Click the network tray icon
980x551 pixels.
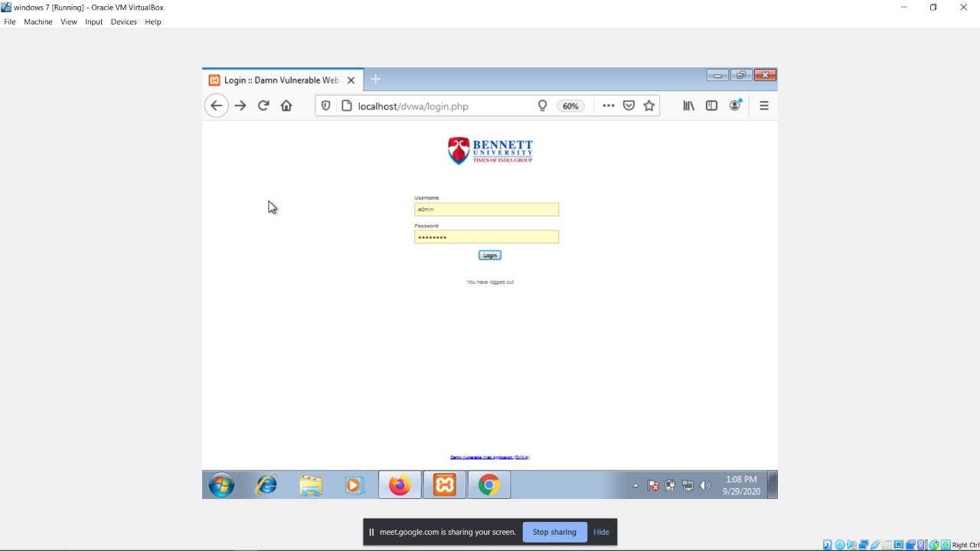pyautogui.click(x=688, y=485)
